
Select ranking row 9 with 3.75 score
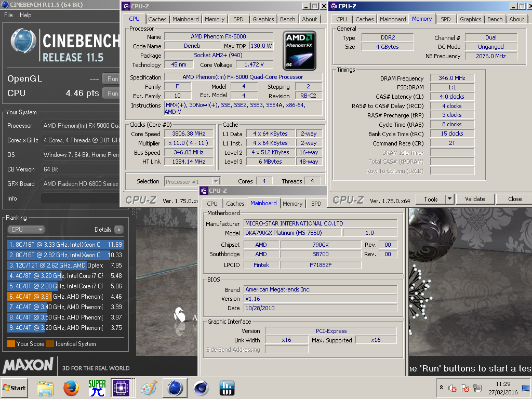click(65, 328)
